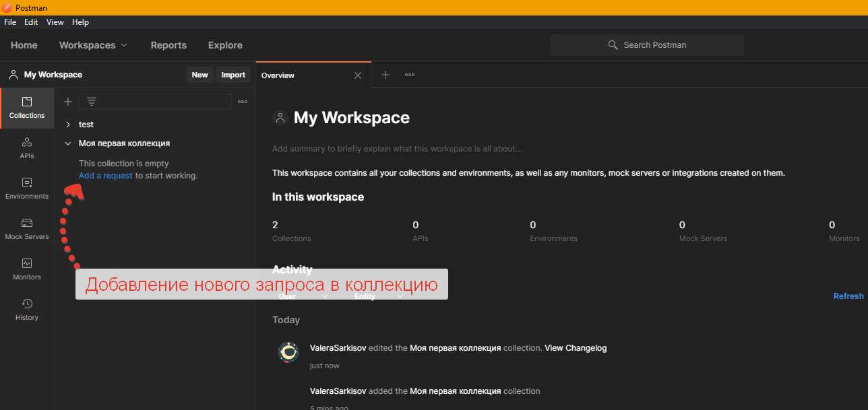This screenshot has height=410, width=868.
Task: Click 'This collection is empty' text
Action: (124, 164)
